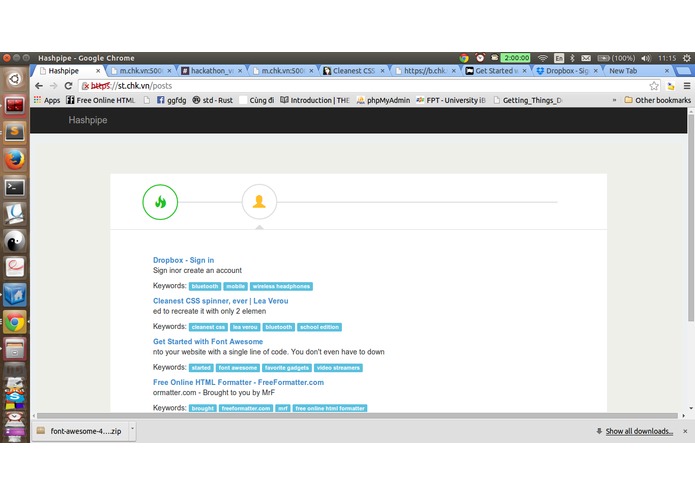Launch Terminal from the Ubuntu dock

click(x=15, y=187)
